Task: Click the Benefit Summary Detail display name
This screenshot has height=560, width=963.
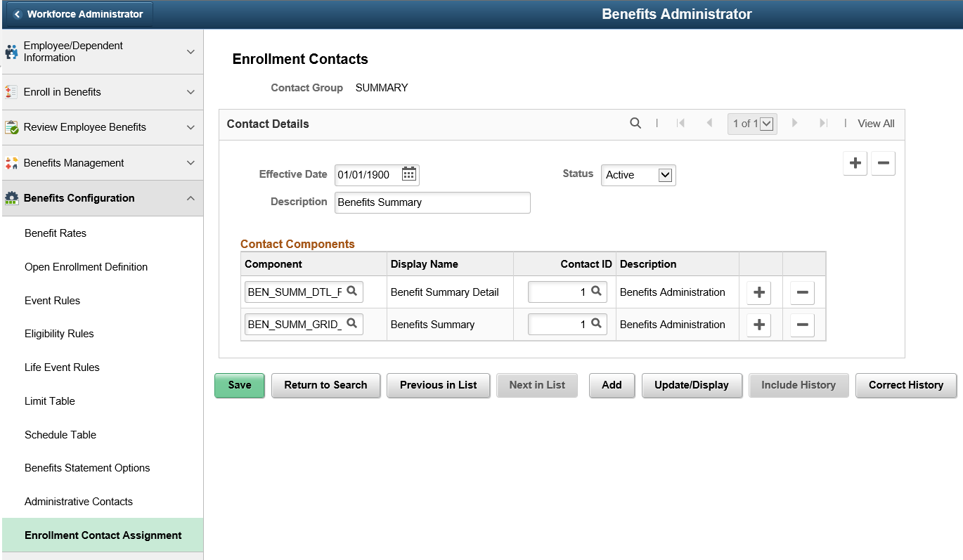Action: 445,292
